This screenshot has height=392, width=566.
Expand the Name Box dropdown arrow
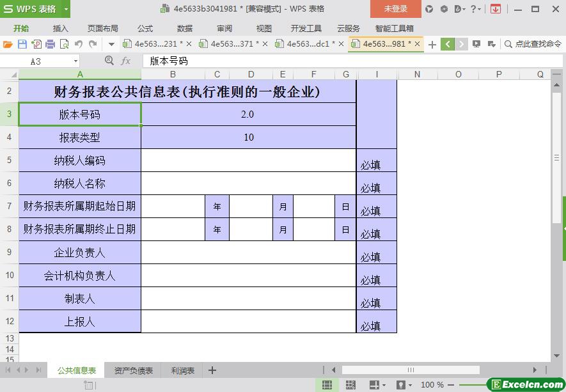click(75, 61)
